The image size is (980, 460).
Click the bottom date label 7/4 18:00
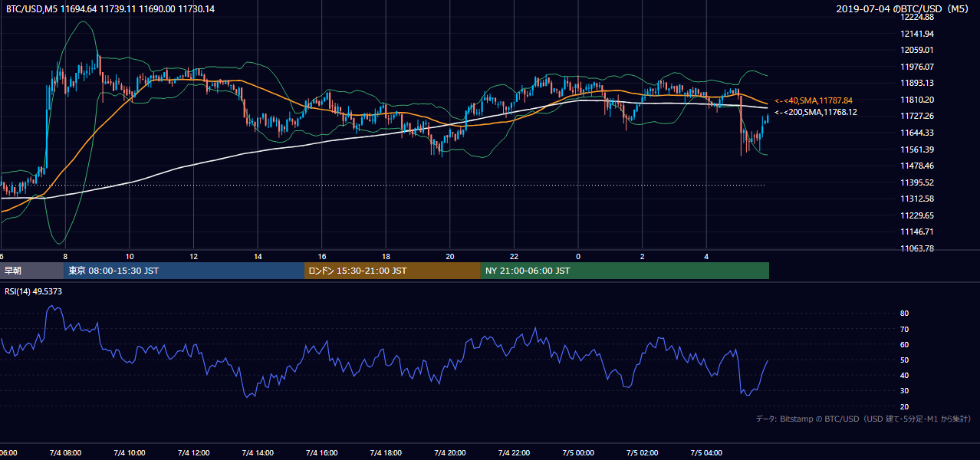point(386,453)
